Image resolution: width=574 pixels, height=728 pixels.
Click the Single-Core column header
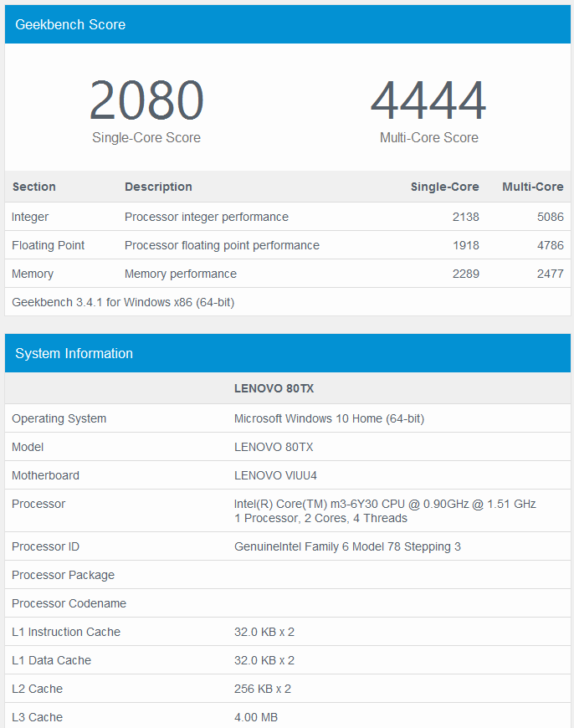click(x=444, y=187)
